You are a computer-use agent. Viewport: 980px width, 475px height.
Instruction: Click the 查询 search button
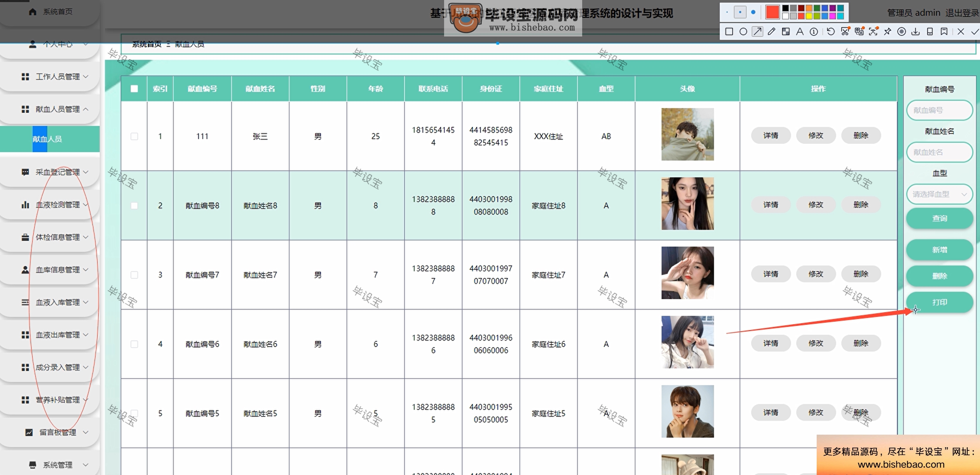click(x=940, y=218)
